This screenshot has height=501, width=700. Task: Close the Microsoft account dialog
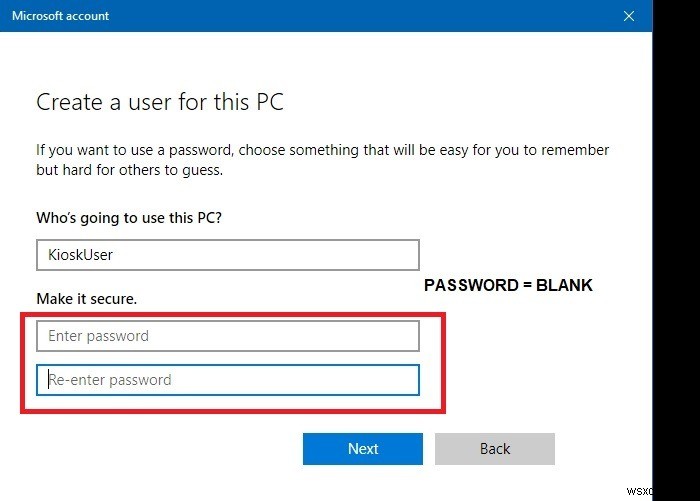pyautogui.click(x=629, y=16)
